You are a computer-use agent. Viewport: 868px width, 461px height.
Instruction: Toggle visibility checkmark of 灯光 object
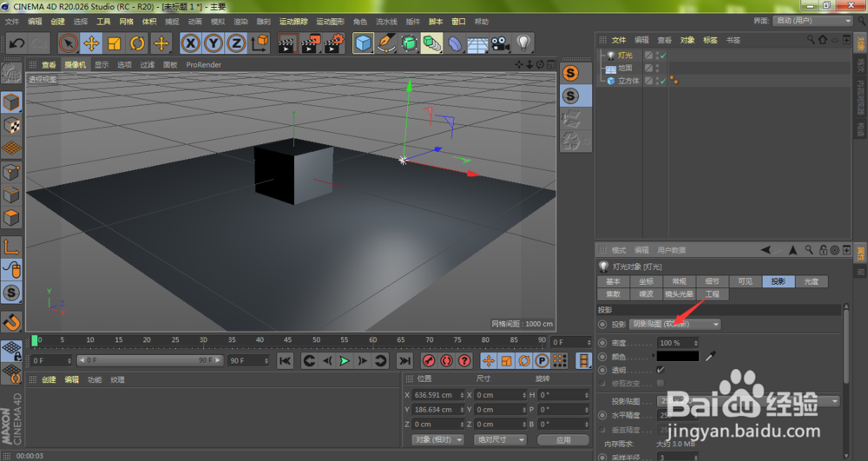[x=662, y=56]
